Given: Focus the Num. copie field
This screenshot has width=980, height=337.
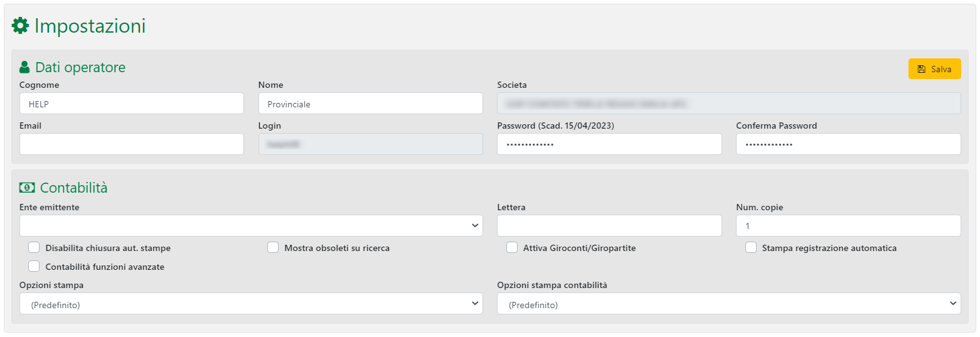Looking at the screenshot, I should (x=848, y=226).
